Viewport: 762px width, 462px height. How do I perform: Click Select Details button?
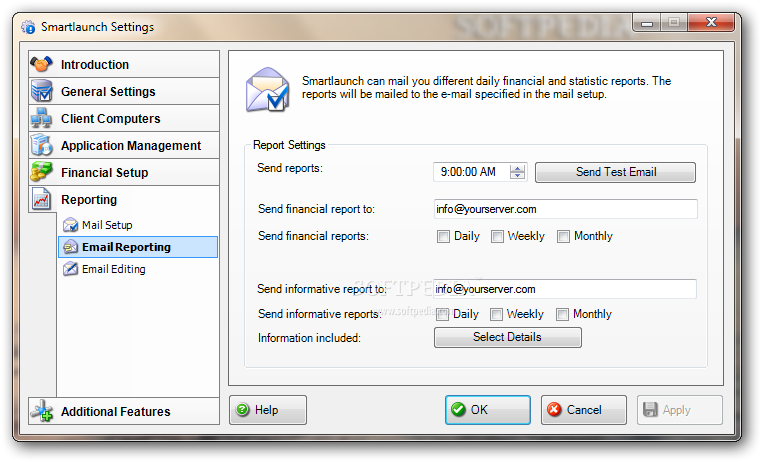click(507, 338)
